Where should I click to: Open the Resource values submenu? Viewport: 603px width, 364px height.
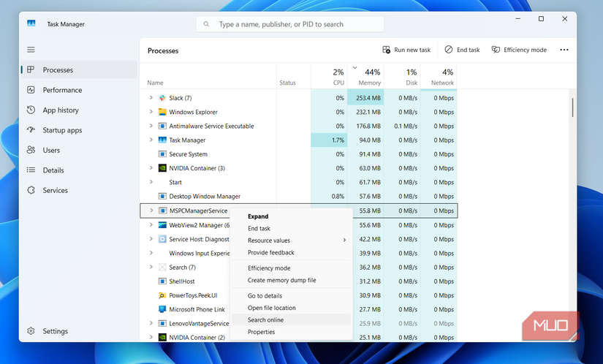coord(291,240)
